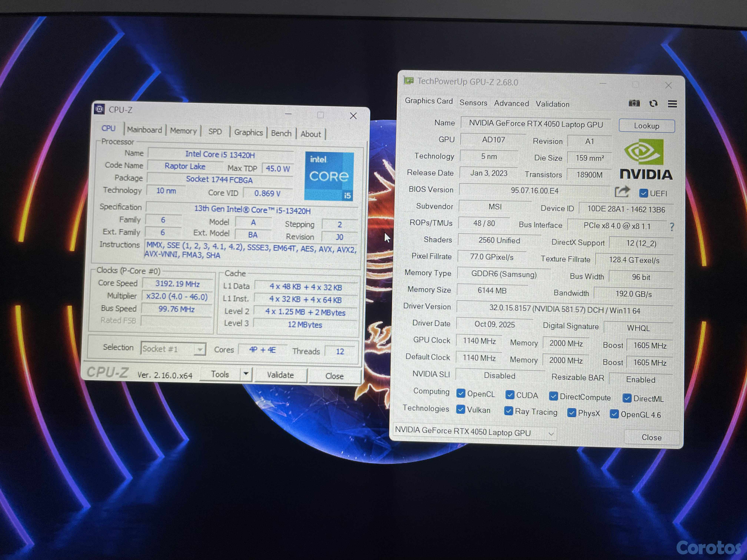
Task: Capture a screenshot with GPU-Z camera icon
Action: pyautogui.click(x=635, y=104)
